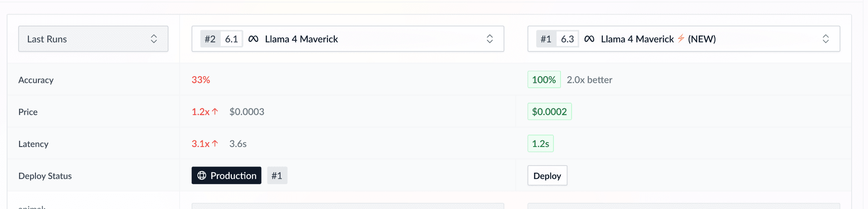Click the Meta logo in the left model selector
The image size is (868, 209).
(253, 39)
